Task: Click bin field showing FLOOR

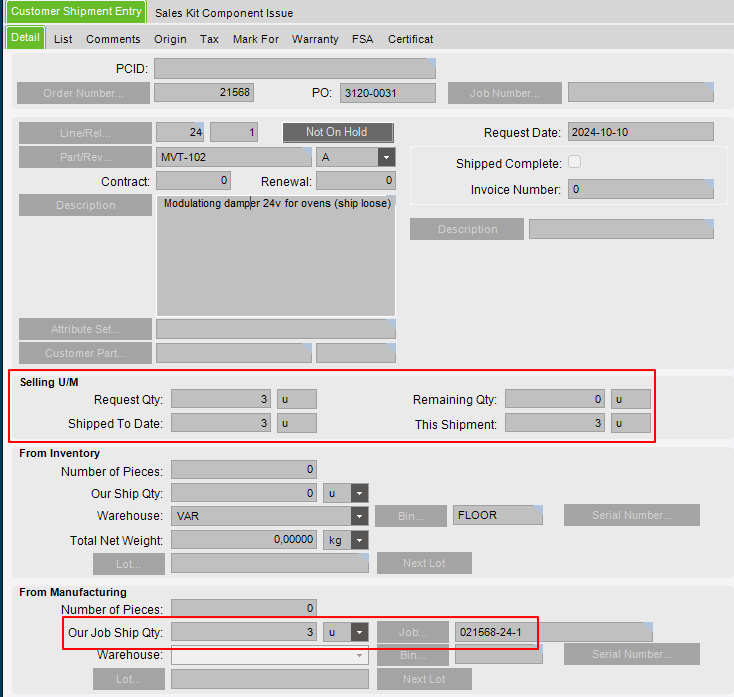Action: click(x=498, y=515)
